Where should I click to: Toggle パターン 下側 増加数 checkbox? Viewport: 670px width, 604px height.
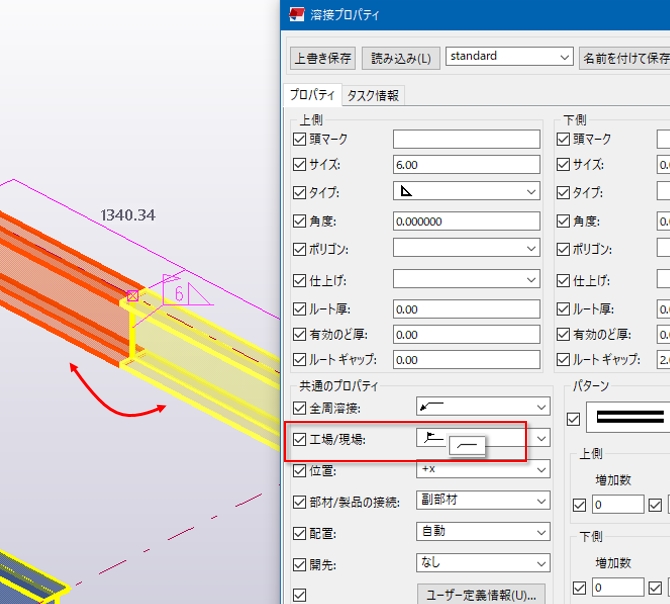[x=579, y=588]
